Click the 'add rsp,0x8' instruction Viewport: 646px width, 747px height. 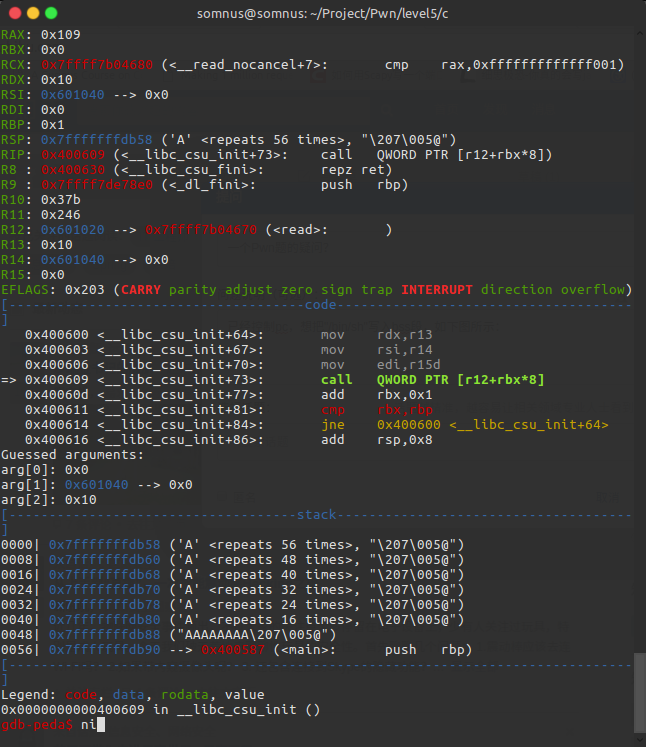coord(376,440)
